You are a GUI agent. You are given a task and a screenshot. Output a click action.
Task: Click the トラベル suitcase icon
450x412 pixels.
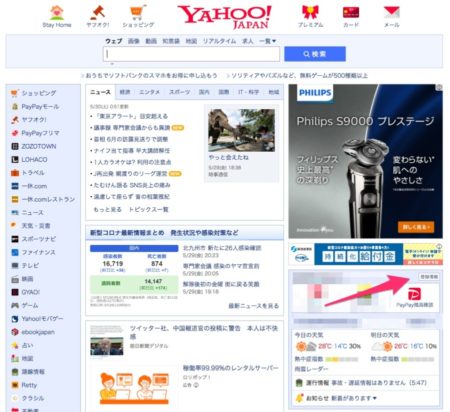point(15,173)
